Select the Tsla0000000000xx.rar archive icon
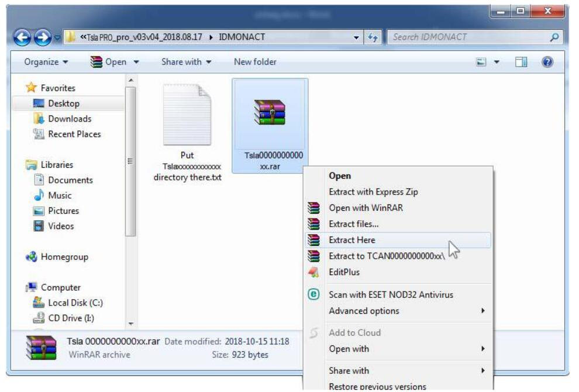The image size is (579, 392). 270,113
